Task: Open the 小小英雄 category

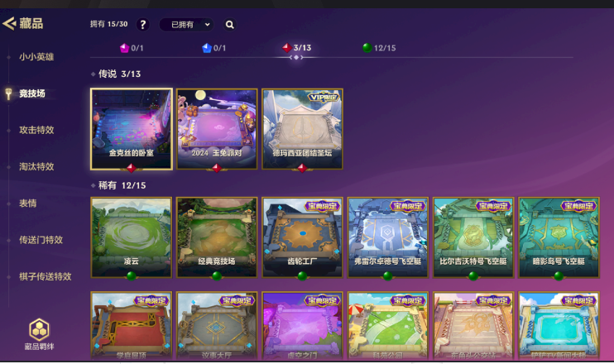Action: 36,57
